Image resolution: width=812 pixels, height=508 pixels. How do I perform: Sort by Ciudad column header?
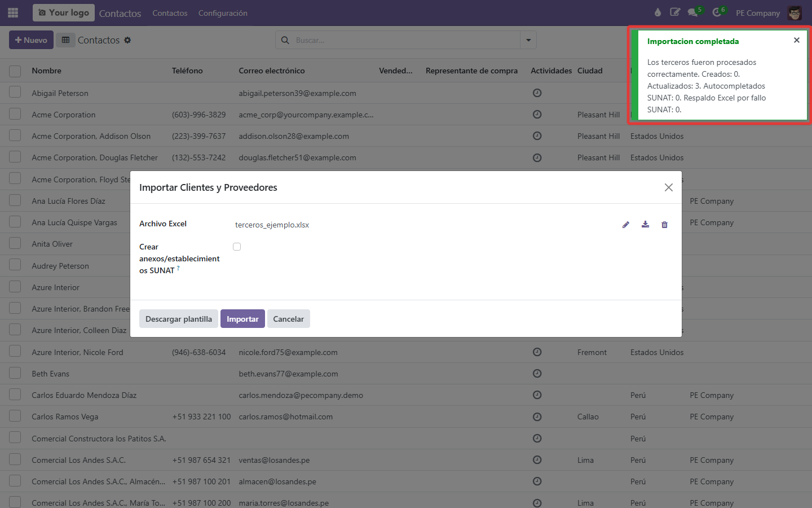click(590, 71)
